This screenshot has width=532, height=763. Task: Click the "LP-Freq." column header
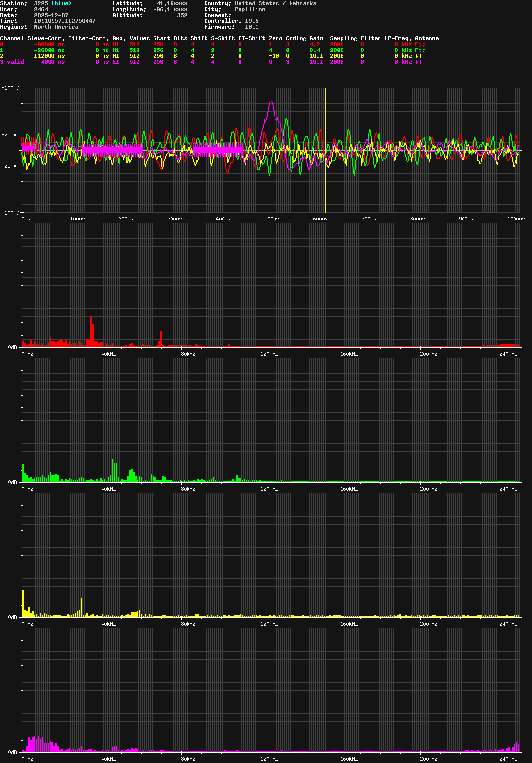pyautogui.click(x=398, y=38)
